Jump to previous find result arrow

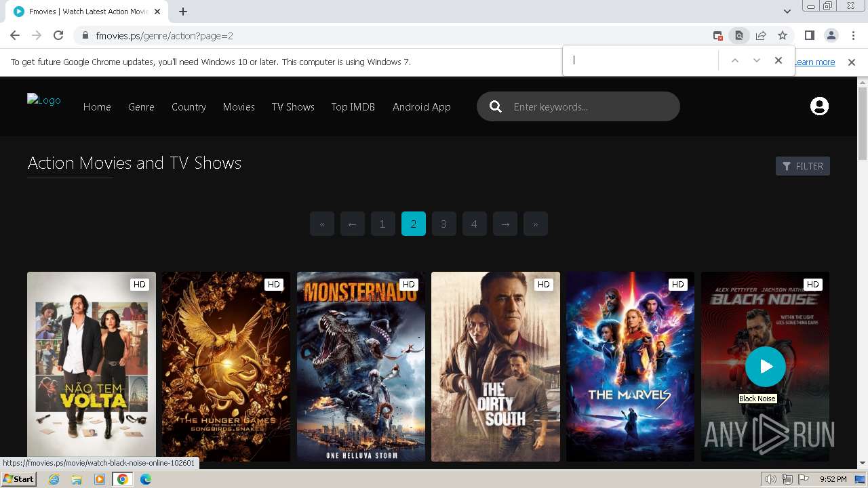(x=734, y=60)
